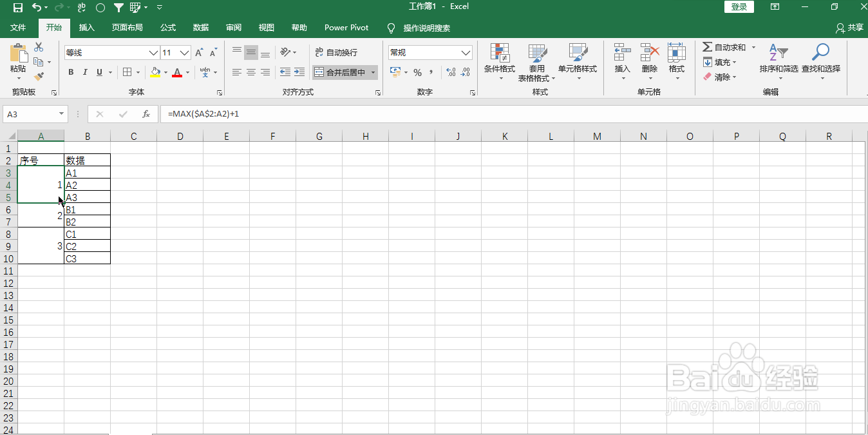The image size is (868, 435).
Task: Switch to the 公式 Formulas tab
Action: 168,28
